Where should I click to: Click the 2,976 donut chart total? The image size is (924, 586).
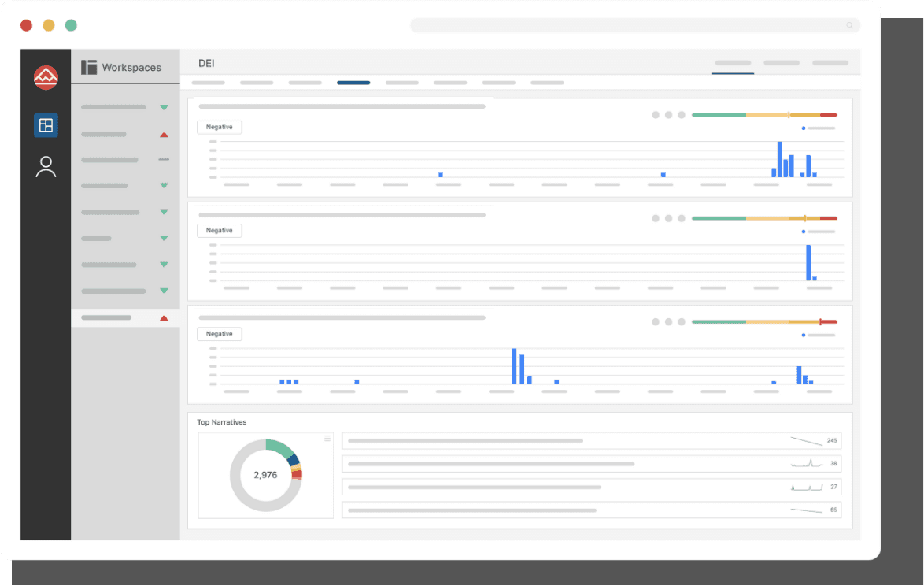click(265, 475)
